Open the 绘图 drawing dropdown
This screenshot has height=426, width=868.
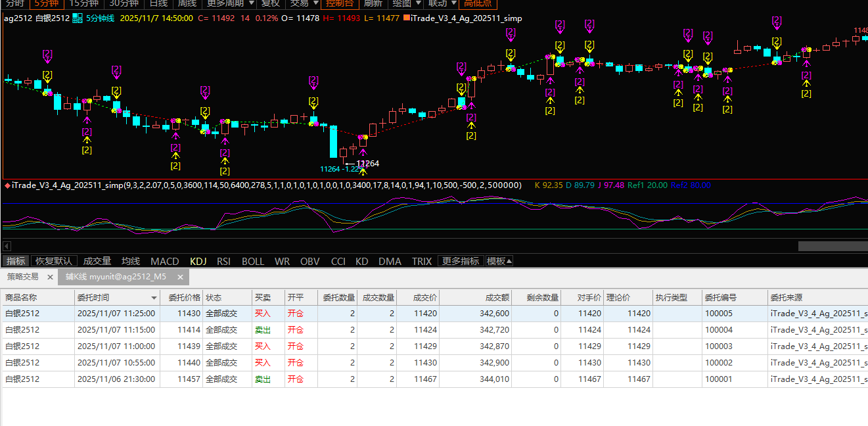[406, 3]
